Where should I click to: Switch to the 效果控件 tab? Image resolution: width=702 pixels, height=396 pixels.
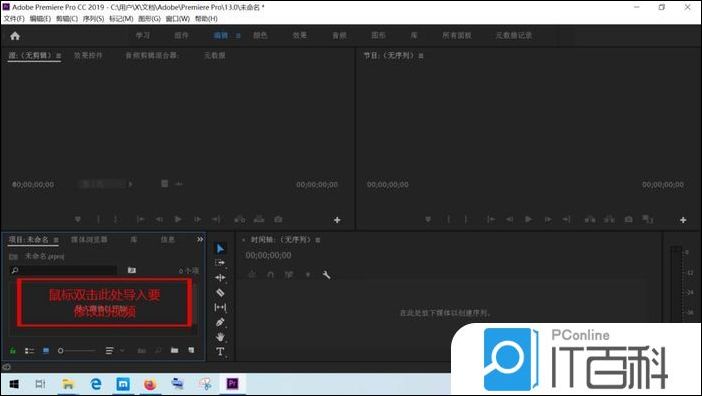(88, 55)
